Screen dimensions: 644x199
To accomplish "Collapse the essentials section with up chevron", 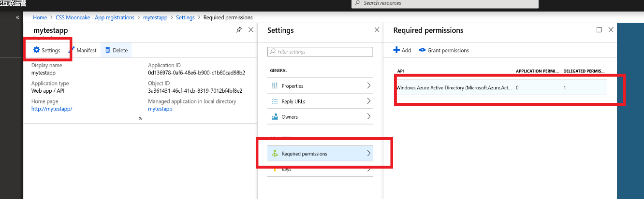I will [140, 118].
